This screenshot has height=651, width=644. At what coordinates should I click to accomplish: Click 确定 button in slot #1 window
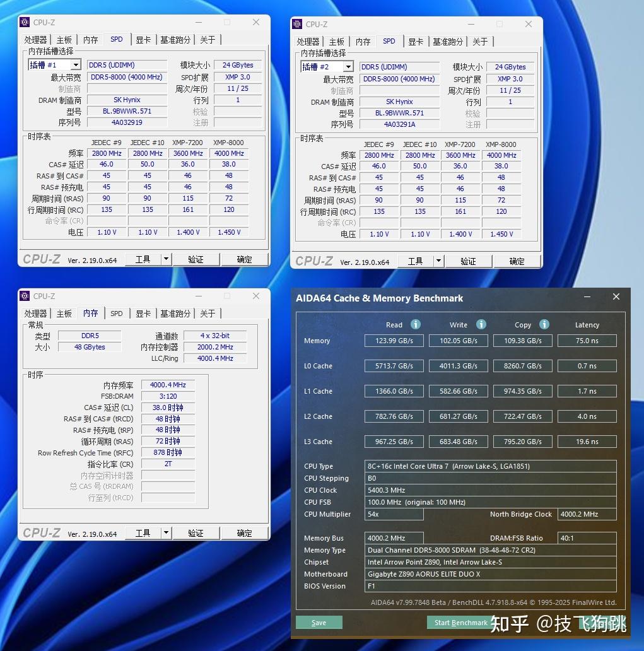pyautogui.click(x=244, y=259)
